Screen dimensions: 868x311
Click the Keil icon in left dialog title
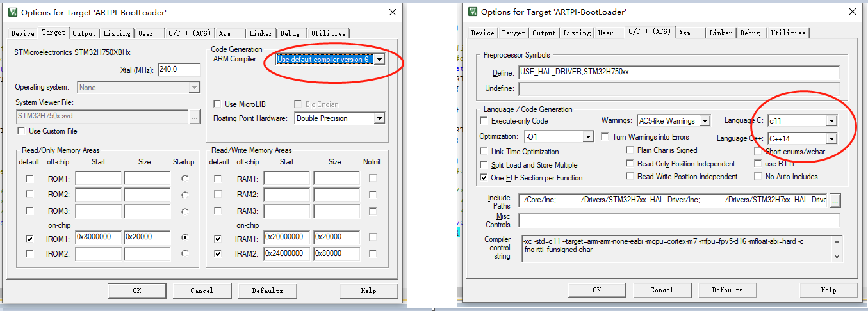13,12
